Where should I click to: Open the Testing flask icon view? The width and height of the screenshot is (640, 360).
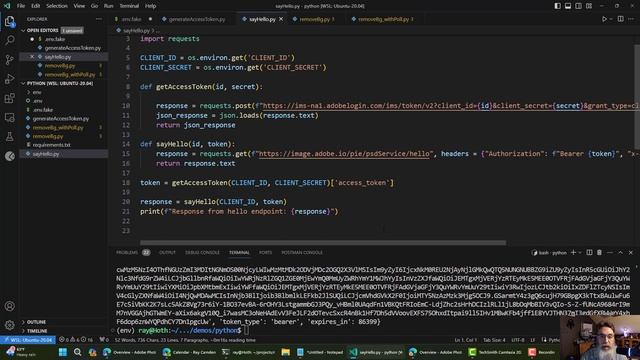click(x=9, y=137)
